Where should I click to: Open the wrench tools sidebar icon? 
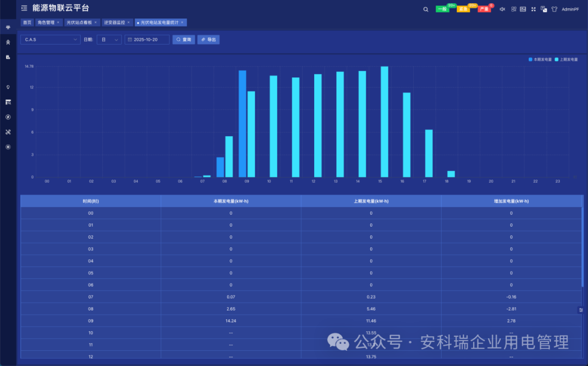tap(8, 132)
